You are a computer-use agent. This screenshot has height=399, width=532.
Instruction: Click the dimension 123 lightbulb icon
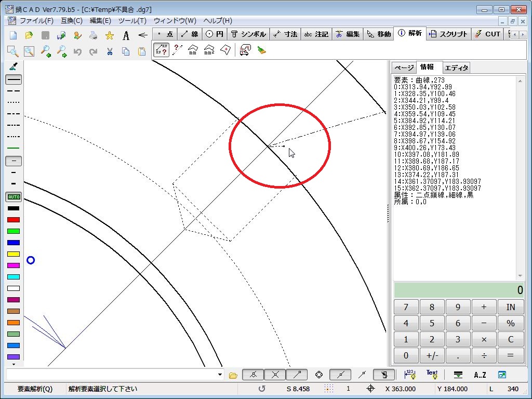[410, 374]
